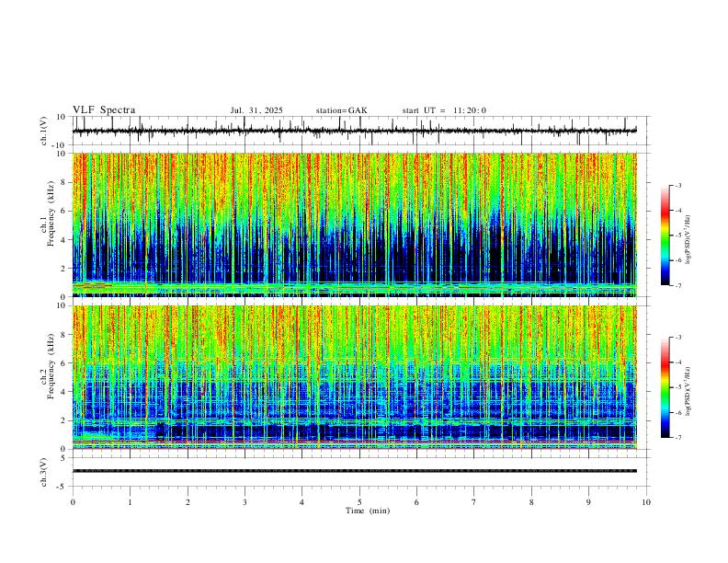
Task: Click the "10" tick on time axis
Action: pos(646,502)
